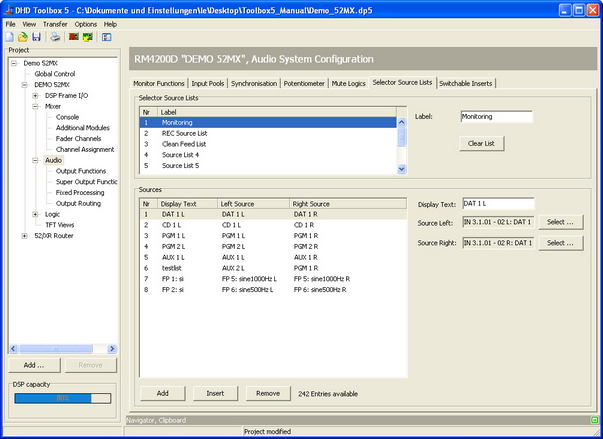Select Channel Assignment tree item

click(x=85, y=149)
